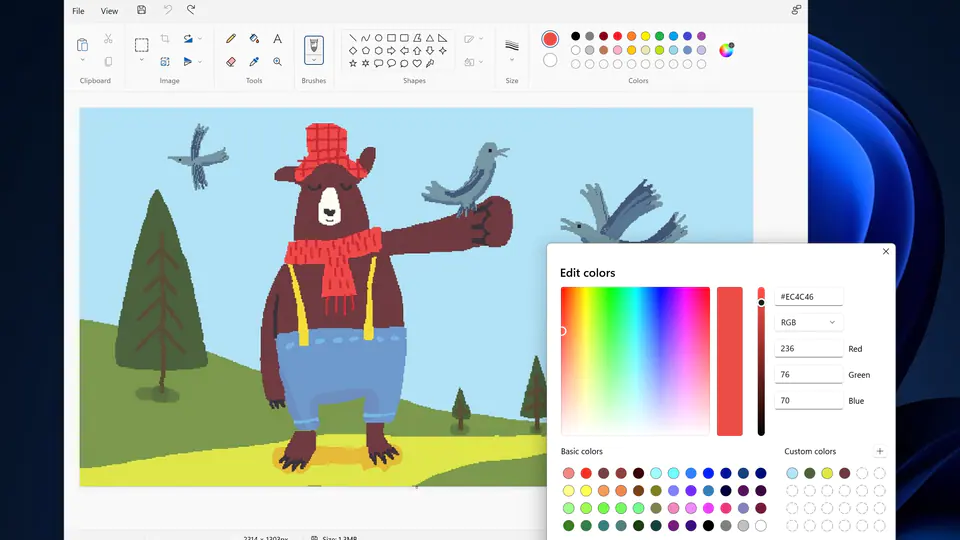Click the Share icon at top right
Screen dimensions: 960x540
point(796,10)
